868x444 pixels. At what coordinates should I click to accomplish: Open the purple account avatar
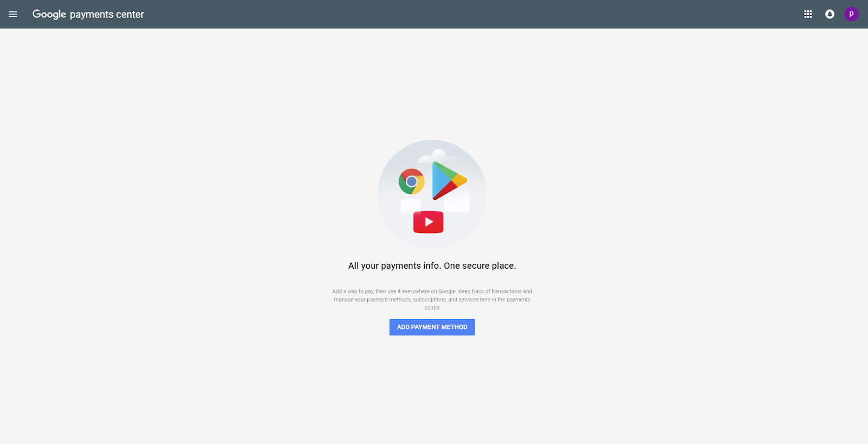851,14
